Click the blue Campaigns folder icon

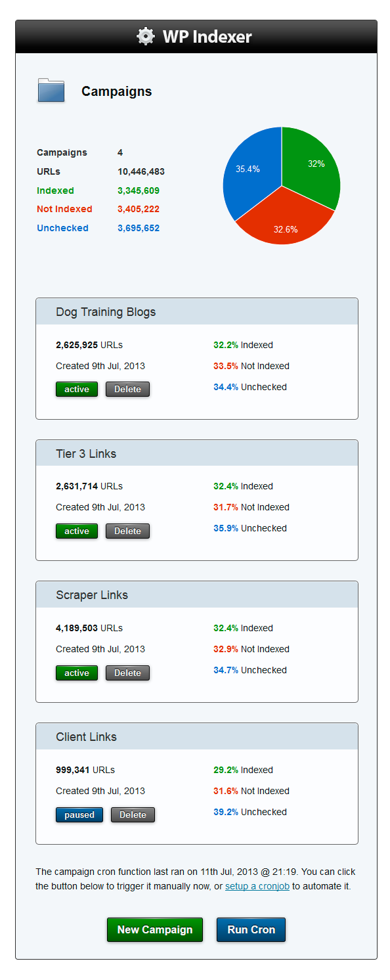51,91
